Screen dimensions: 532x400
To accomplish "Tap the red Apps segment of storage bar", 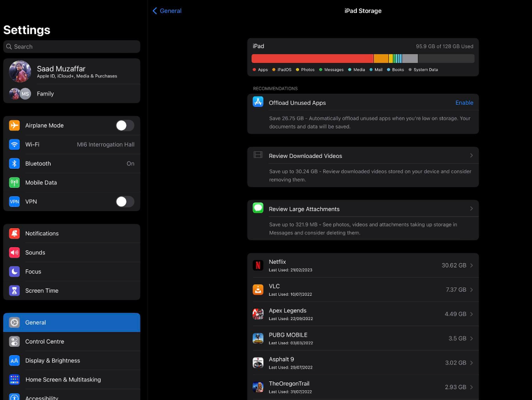I will pyautogui.click(x=312, y=59).
